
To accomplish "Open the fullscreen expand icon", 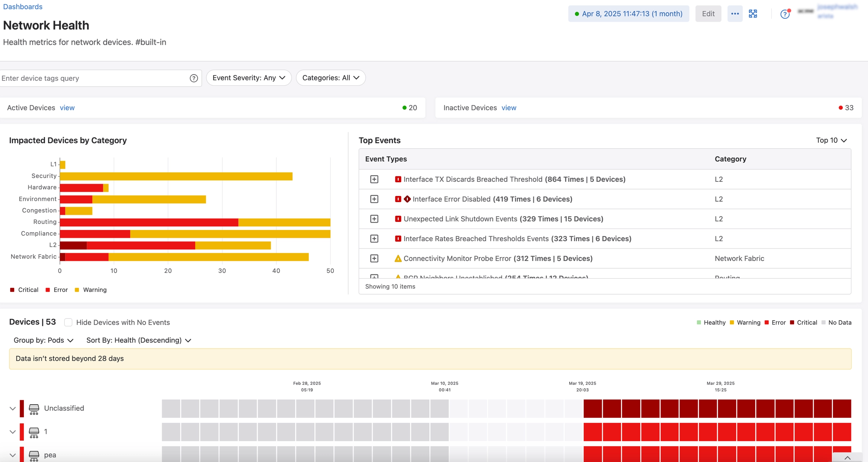I will pyautogui.click(x=753, y=13).
